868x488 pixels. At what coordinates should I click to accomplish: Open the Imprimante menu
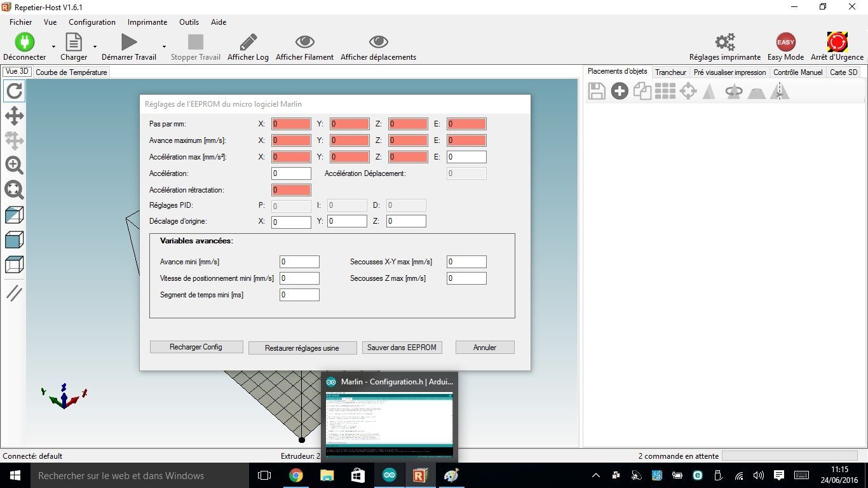pos(147,22)
